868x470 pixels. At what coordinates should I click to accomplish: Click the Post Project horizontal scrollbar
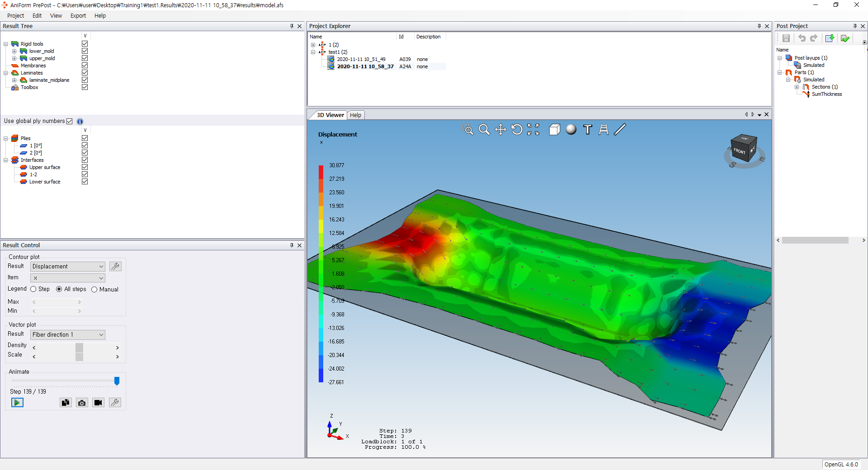[815, 240]
